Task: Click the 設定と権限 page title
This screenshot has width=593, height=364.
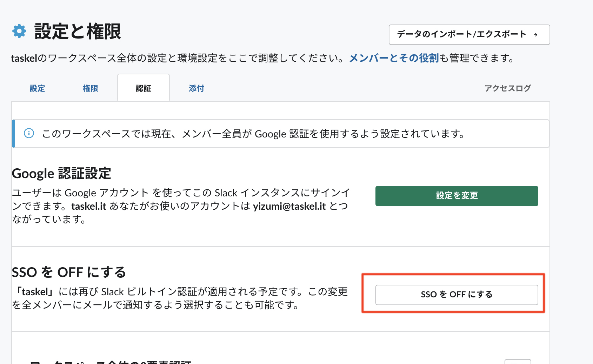Action: pyautogui.click(x=78, y=32)
